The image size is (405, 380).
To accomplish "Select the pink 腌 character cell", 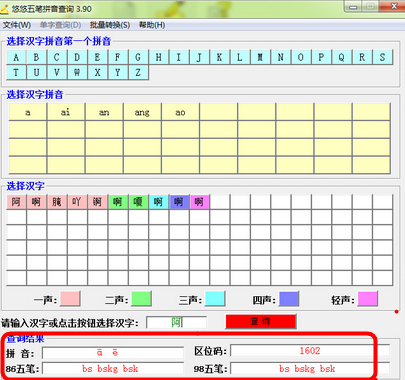I will pos(57,202).
